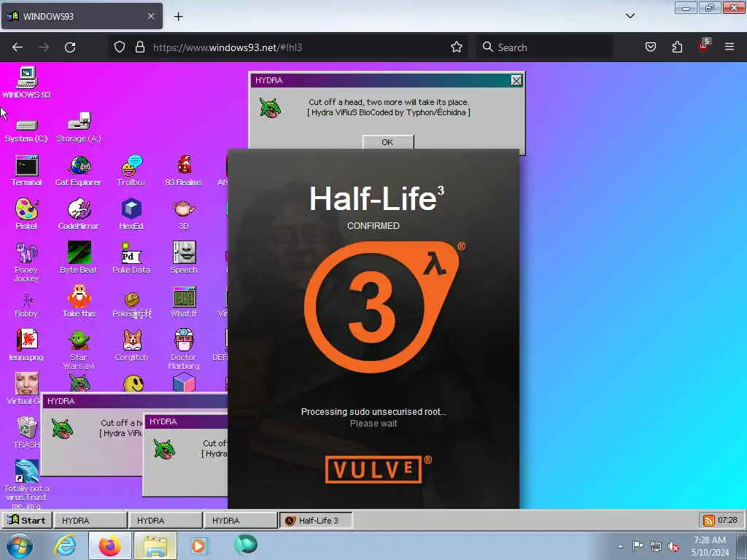Switch to Firefox in the taskbar

(109, 545)
